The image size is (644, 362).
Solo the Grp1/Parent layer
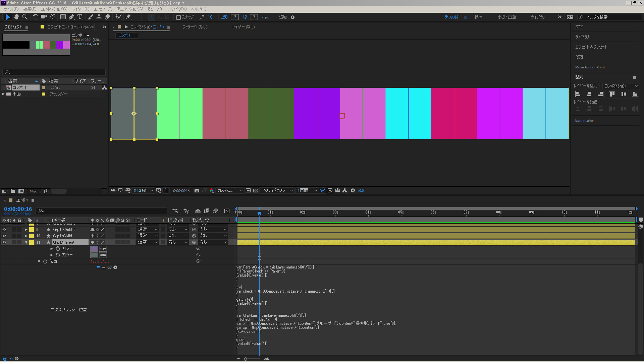click(x=14, y=242)
